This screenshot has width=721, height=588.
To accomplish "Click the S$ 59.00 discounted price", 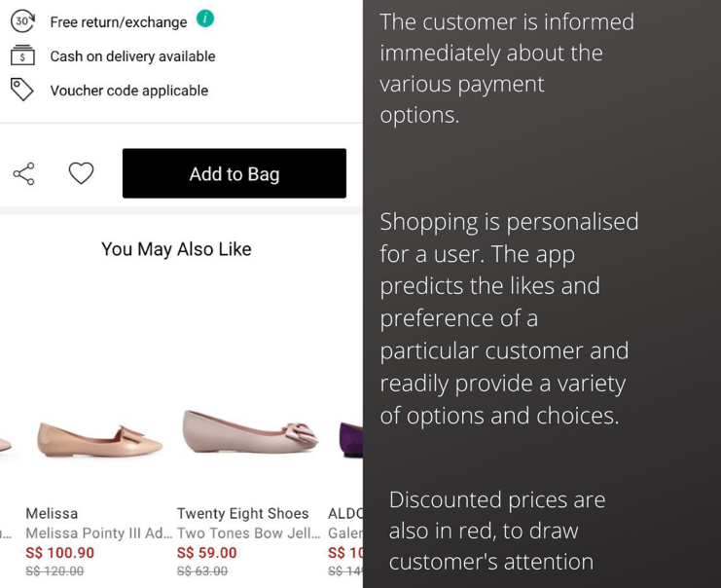I will click(x=207, y=553).
